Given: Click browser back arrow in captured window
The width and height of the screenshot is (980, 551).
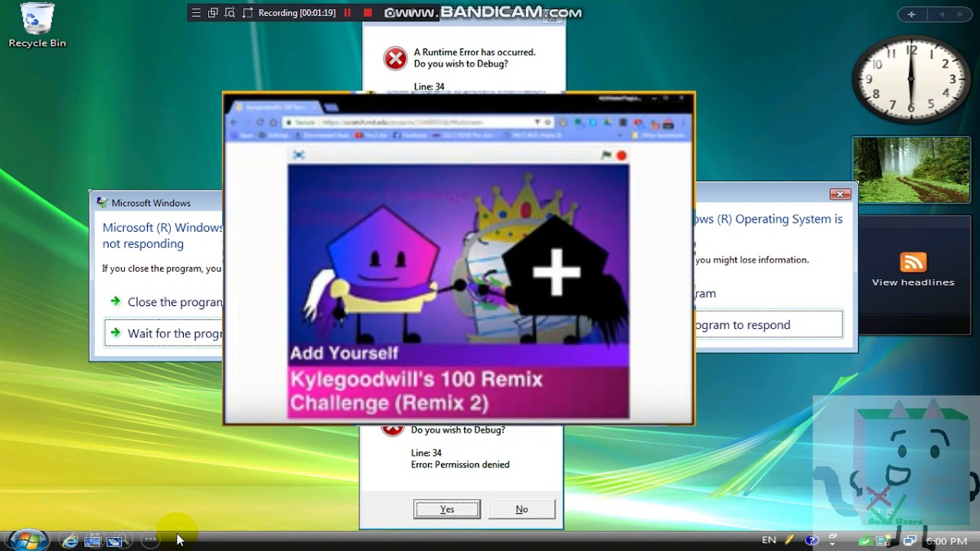Looking at the screenshot, I should coord(234,122).
